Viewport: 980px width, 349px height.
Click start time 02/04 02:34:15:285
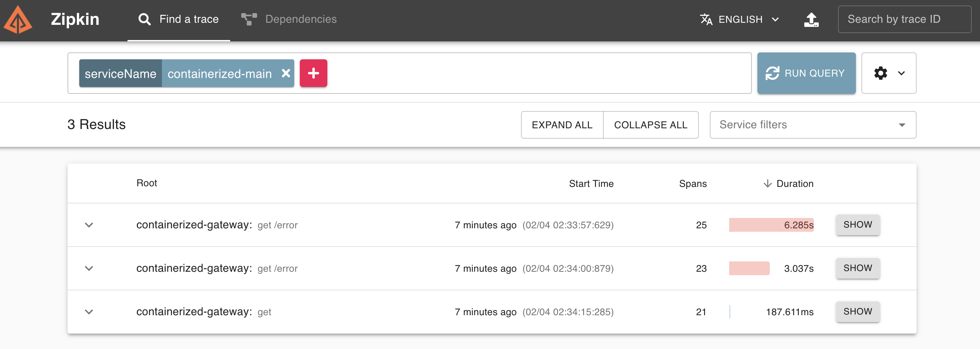point(568,312)
